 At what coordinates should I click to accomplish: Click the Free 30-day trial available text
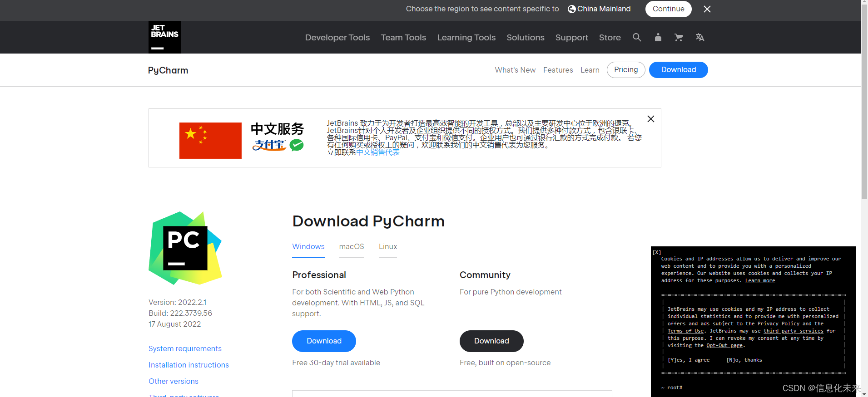[x=336, y=363]
